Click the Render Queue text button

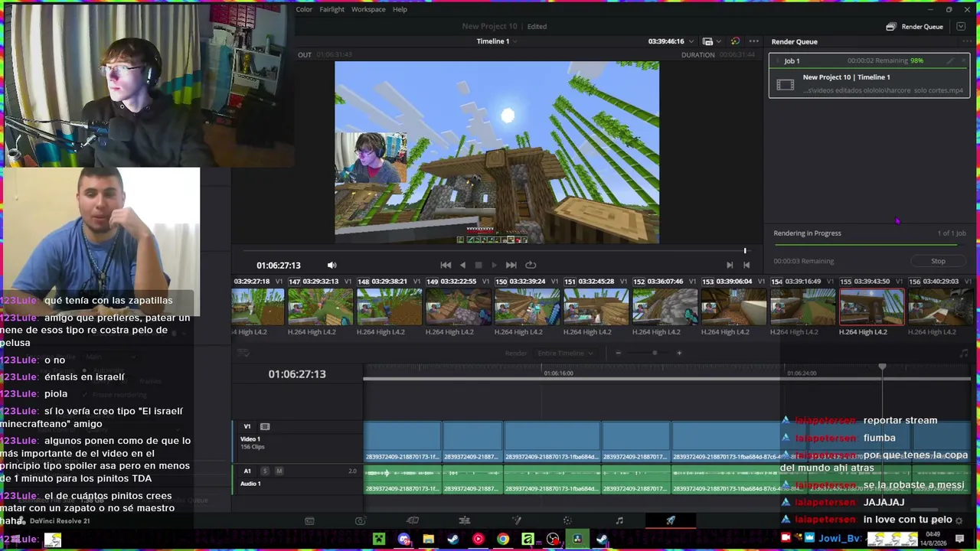[x=922, y=27]
